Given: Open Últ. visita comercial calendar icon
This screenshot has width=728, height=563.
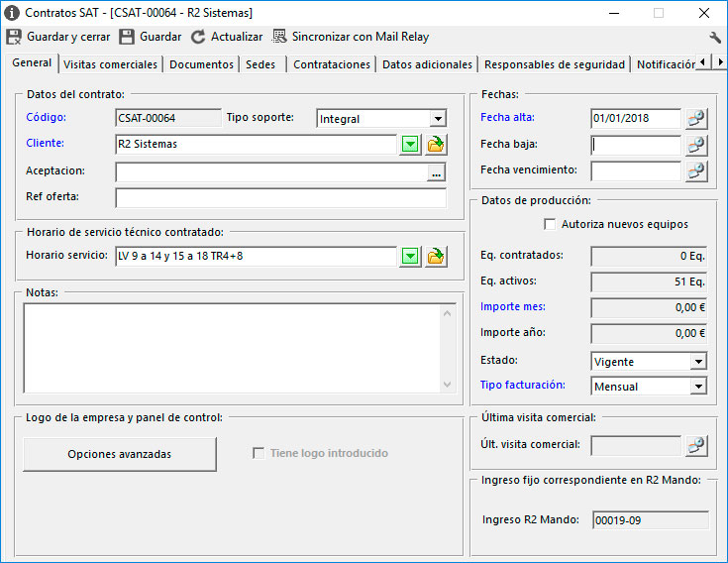Looking at the screenshot, I should tap(696, 445).
